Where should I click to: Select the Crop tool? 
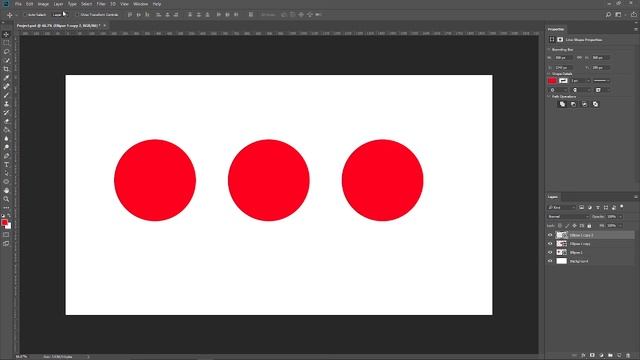point(6,69)
